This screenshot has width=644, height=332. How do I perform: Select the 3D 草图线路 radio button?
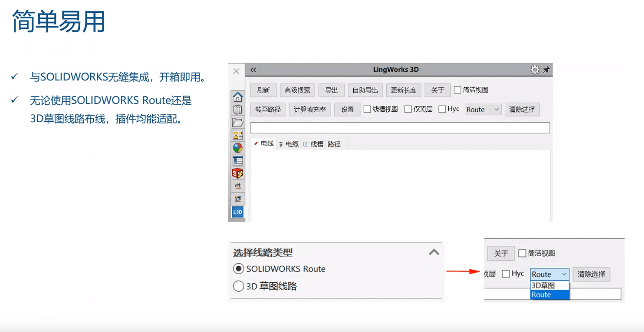click(x=238, y=286)
